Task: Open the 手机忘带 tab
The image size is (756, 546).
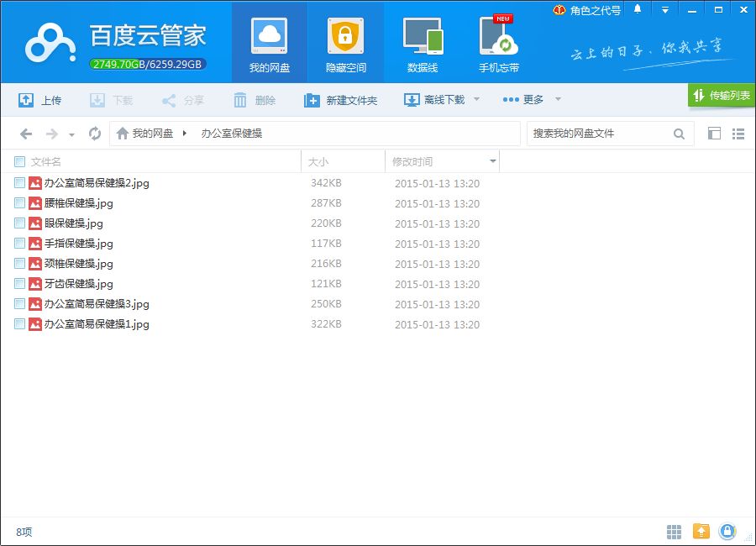Action: (498, 44)
